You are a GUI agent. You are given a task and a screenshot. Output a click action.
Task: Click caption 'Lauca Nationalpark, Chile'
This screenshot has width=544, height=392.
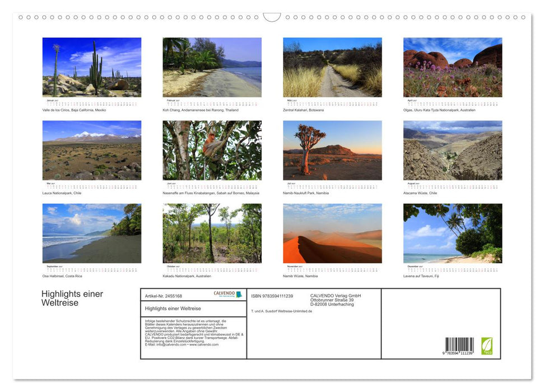(x=62, y=193)
